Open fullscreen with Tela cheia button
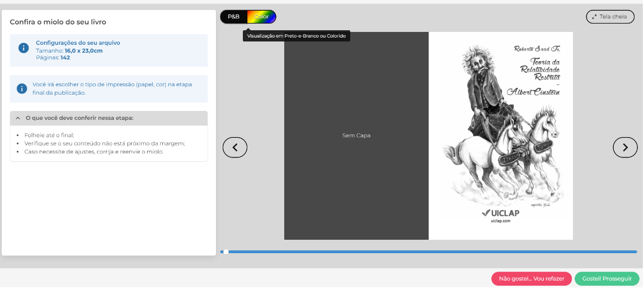The width and height of the screenshot is (644, 298). (610, 17)
